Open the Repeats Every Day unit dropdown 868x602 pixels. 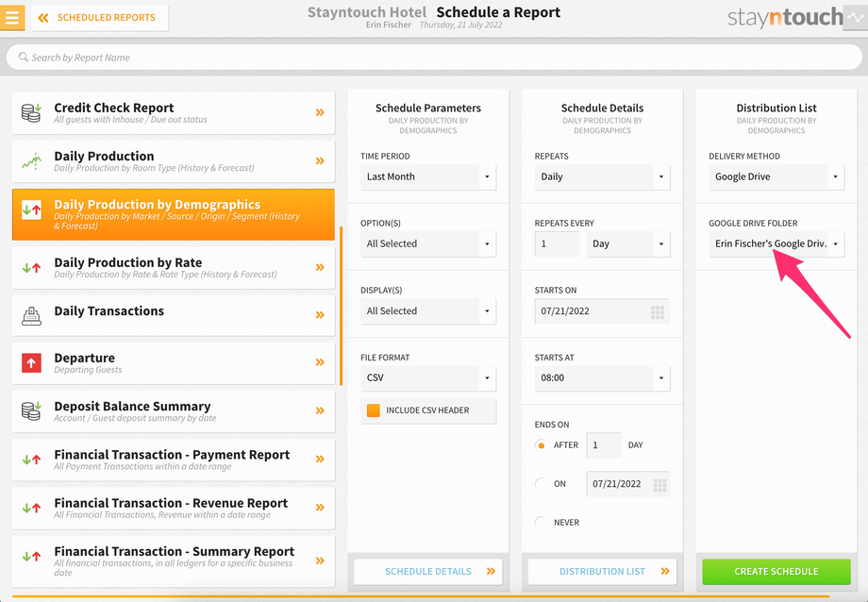click(628, 243)
